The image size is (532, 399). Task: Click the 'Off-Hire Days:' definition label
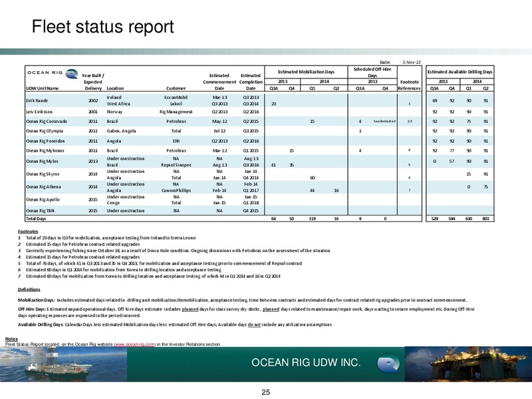(32, 309)
